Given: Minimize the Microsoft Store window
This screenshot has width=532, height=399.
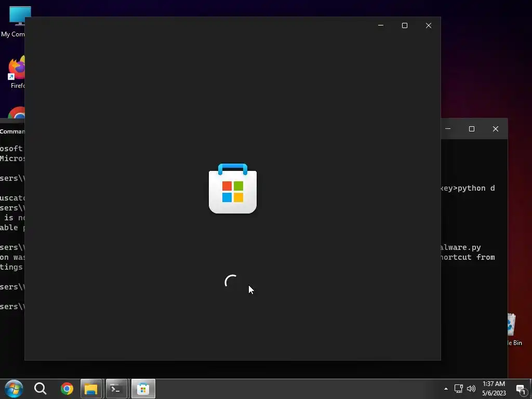Looking at the screenshot, I should [381, 25].
